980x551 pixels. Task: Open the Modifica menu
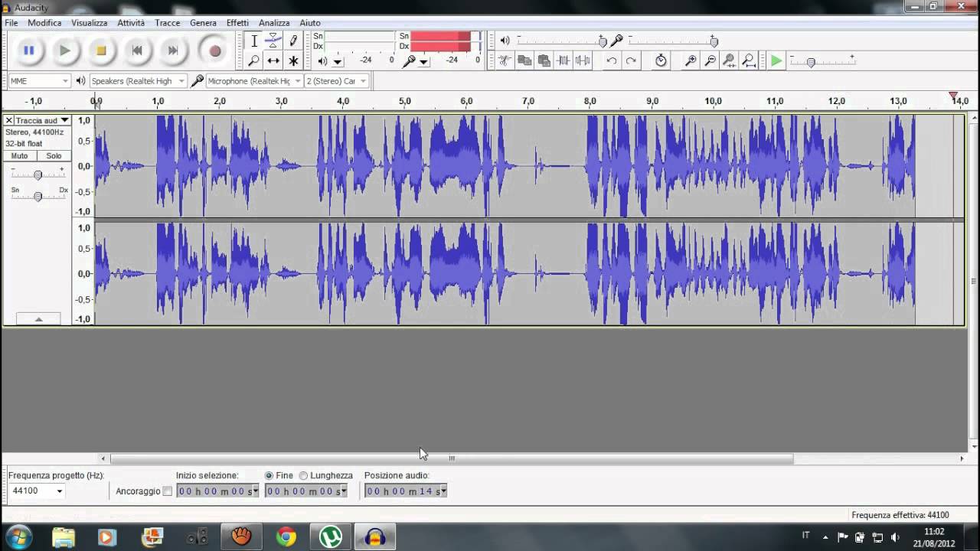pos(44,23)
